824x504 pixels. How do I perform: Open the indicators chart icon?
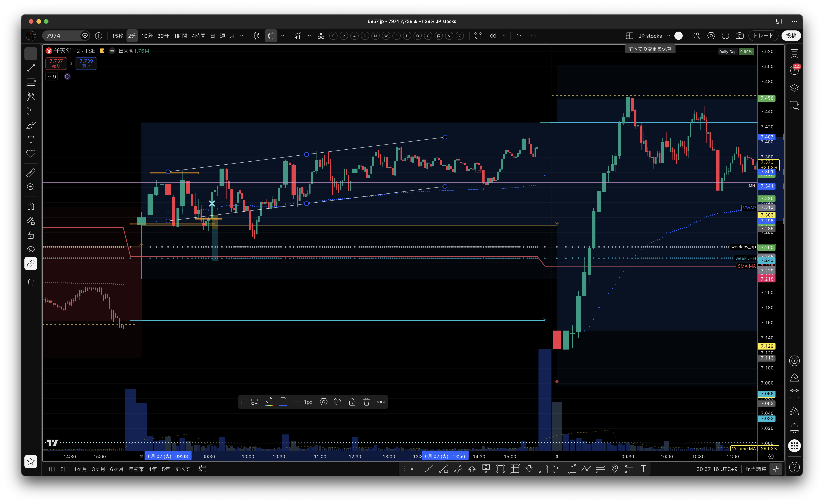[298, 36]
